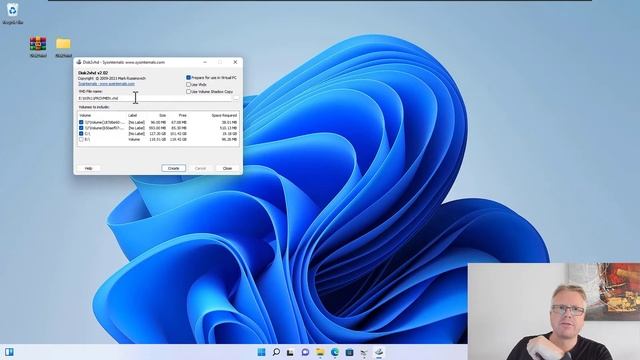Select the E:\ volume row text
This screenshot has height=360, width=640.
[87, 139]
